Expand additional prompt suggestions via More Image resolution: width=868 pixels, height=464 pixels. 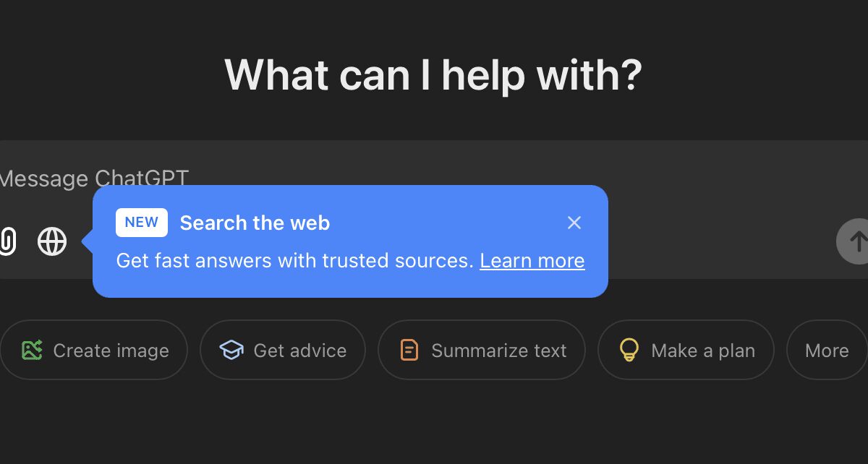(x=826, y=350)
